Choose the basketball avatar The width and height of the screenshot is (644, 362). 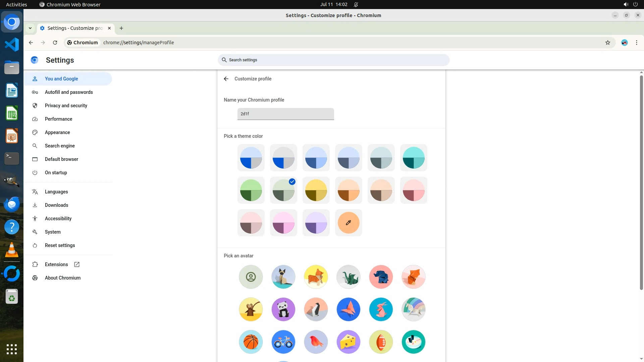click(x=251, y=342)
